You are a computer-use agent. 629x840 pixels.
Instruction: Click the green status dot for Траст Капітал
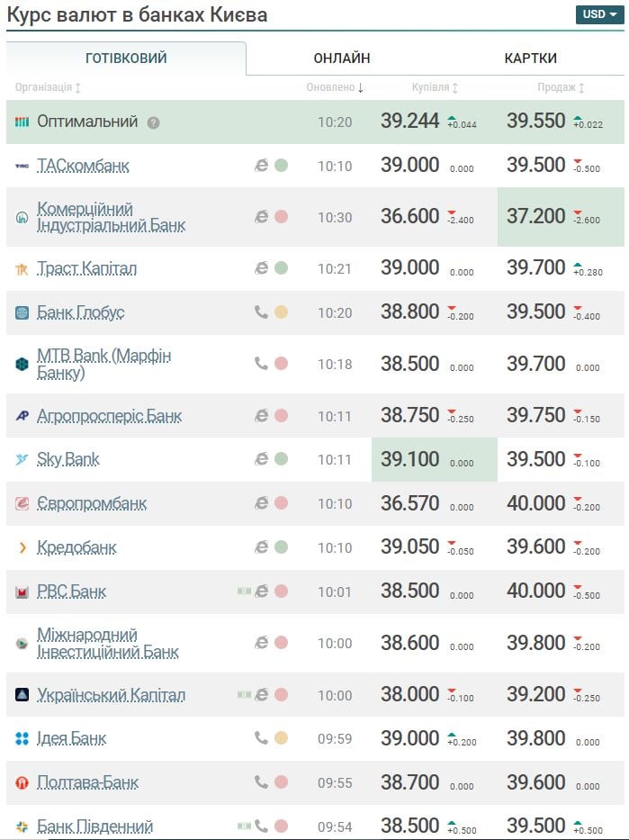pyautogui.click(x=281, y=267)
